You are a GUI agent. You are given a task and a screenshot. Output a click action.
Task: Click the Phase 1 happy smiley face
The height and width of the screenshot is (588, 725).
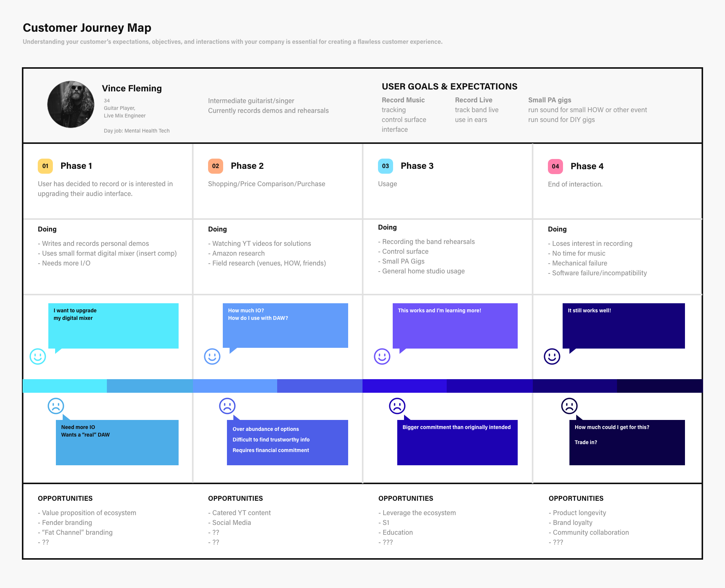[38, 357]
